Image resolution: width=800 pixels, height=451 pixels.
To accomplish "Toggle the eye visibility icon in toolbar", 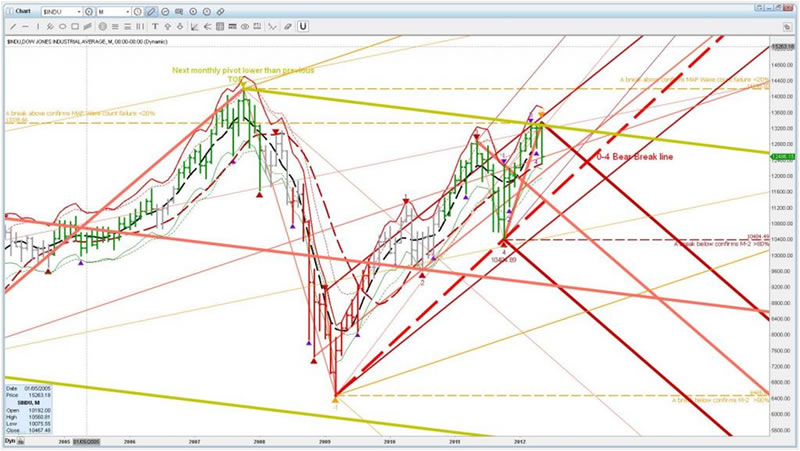I will (x=245, y=27).
